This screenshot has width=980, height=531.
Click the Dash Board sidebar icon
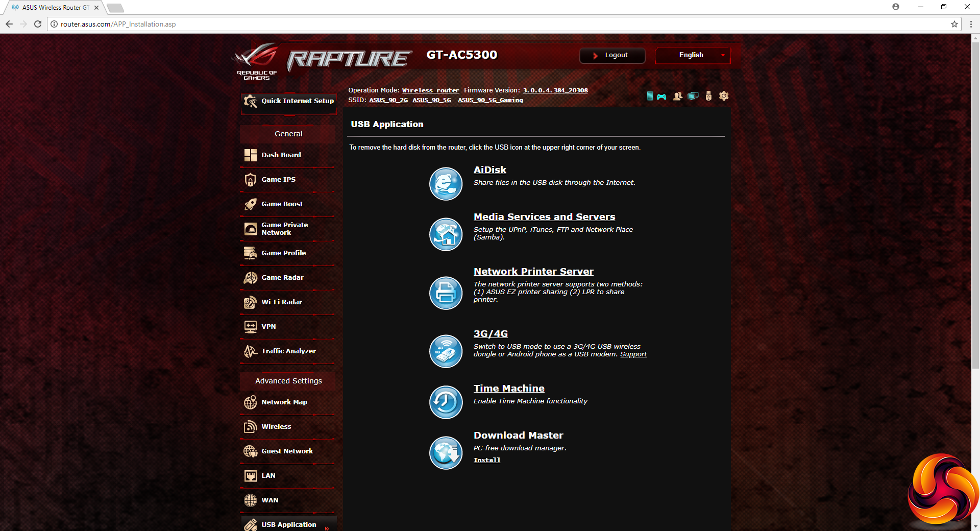pyautogui.click(x=250, y=155)
